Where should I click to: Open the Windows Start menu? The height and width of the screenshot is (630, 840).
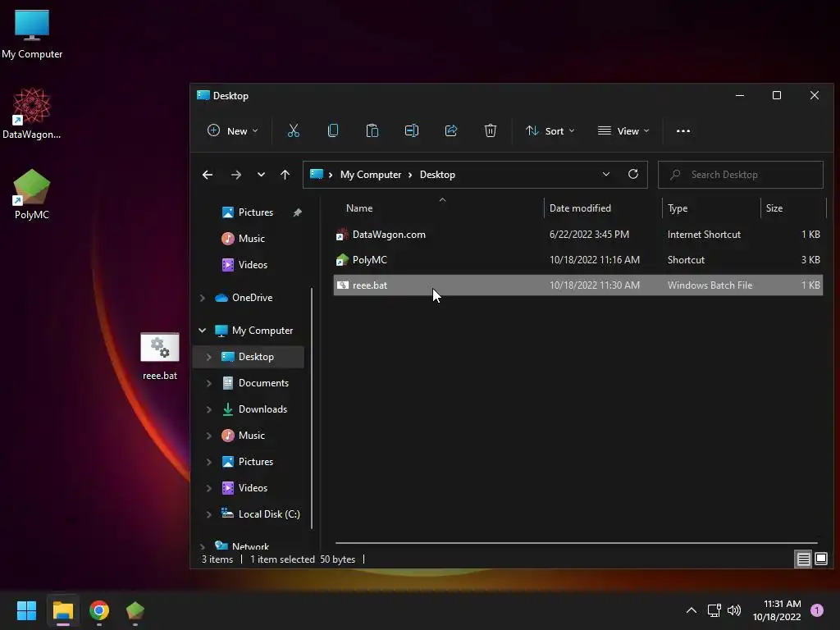pos(26,610)
